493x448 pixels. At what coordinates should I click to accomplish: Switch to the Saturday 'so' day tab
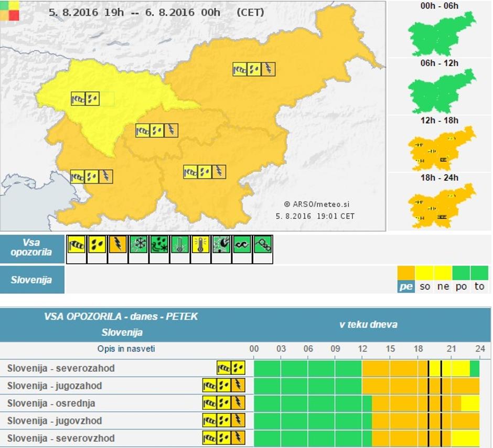pyautogui.click(x=425, y=287)
